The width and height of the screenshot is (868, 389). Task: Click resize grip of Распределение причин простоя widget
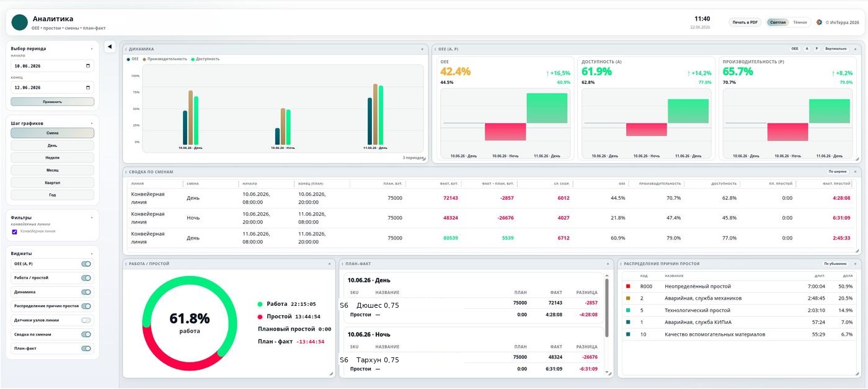click(857, 373)
